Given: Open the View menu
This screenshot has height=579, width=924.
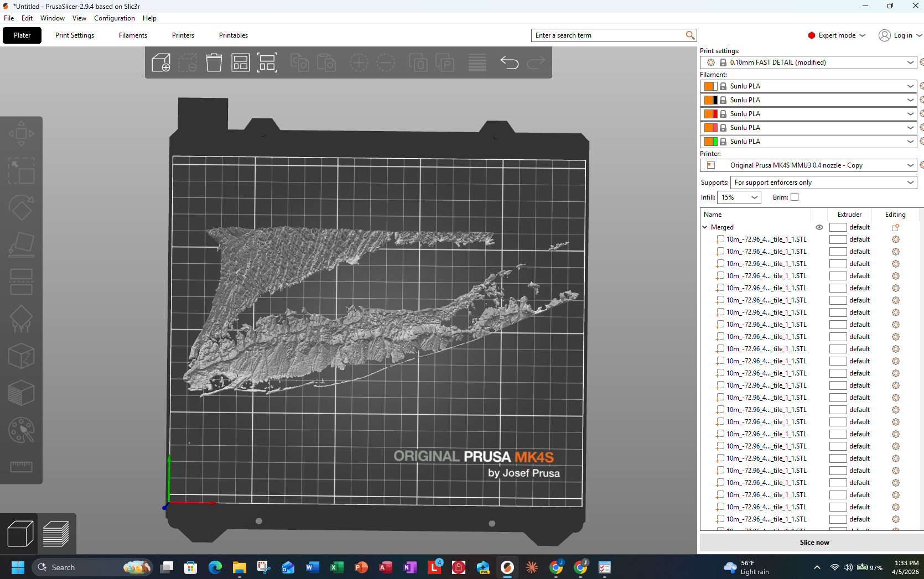Looking at the screenshot, I should coord(79,18).
